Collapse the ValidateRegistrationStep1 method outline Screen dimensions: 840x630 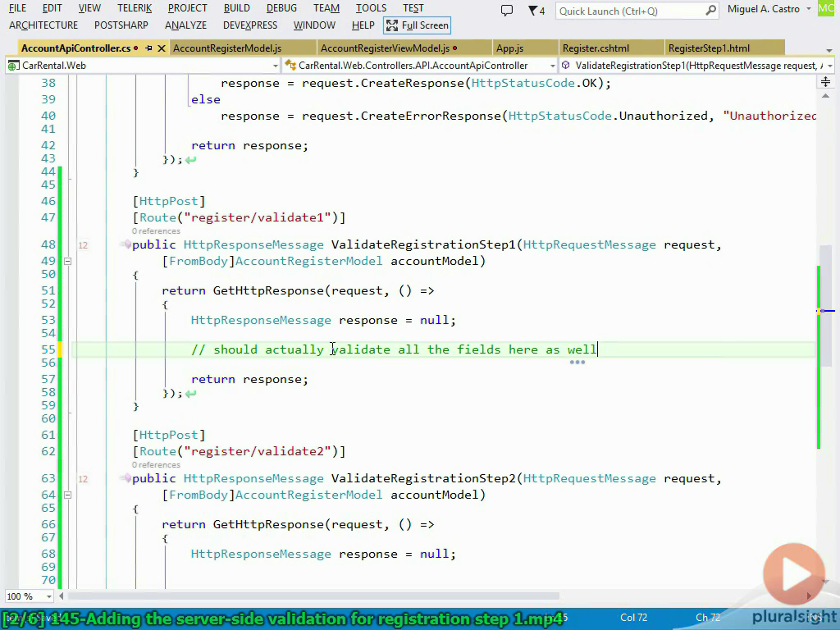tap(67, 262)
